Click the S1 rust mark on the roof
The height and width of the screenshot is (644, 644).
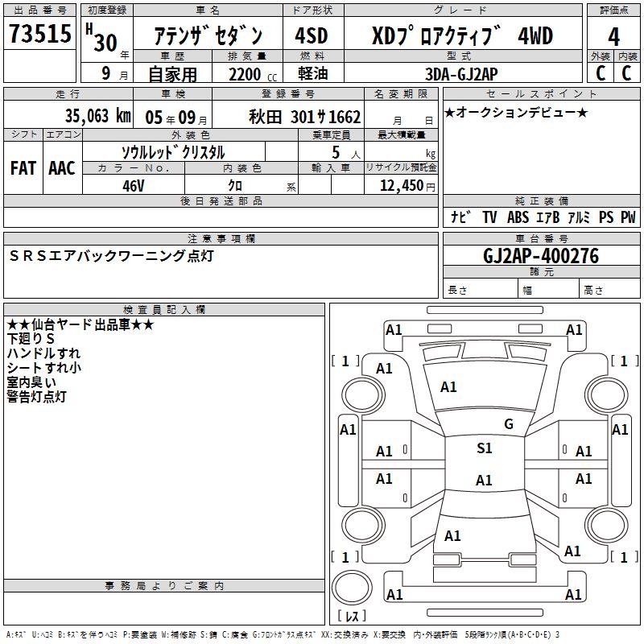point(484,448)
